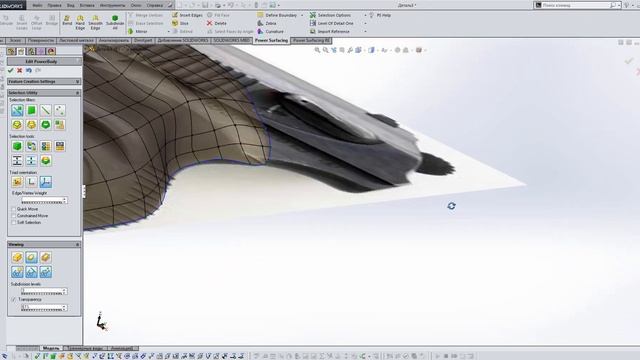
Task: Click the third yellow Viewing mode icon
Action: coord(46,257)
